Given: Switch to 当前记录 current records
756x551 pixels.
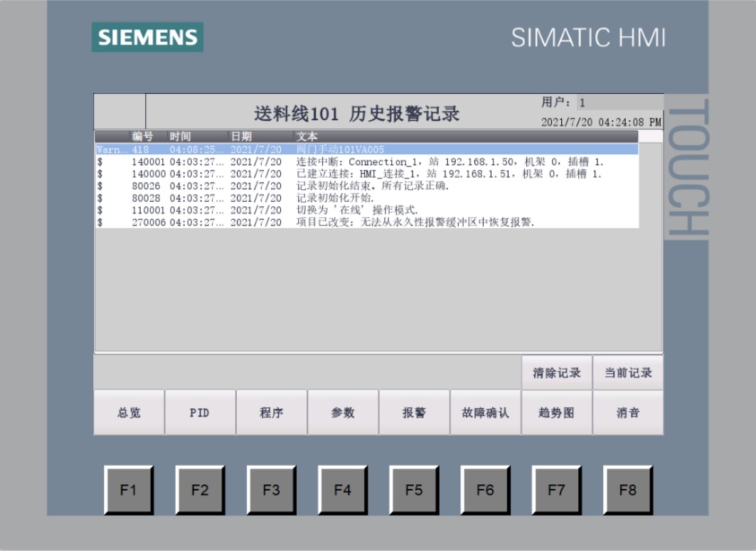Looking at the screenshot, I should [x=627, y=373].
